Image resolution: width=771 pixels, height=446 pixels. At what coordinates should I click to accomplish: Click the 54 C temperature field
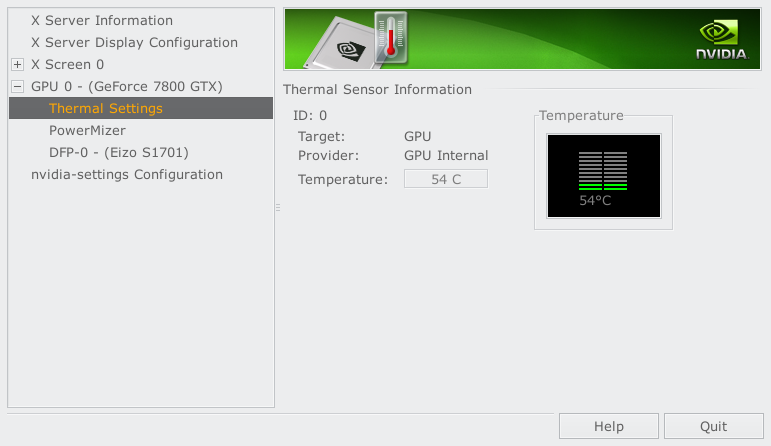446,179
